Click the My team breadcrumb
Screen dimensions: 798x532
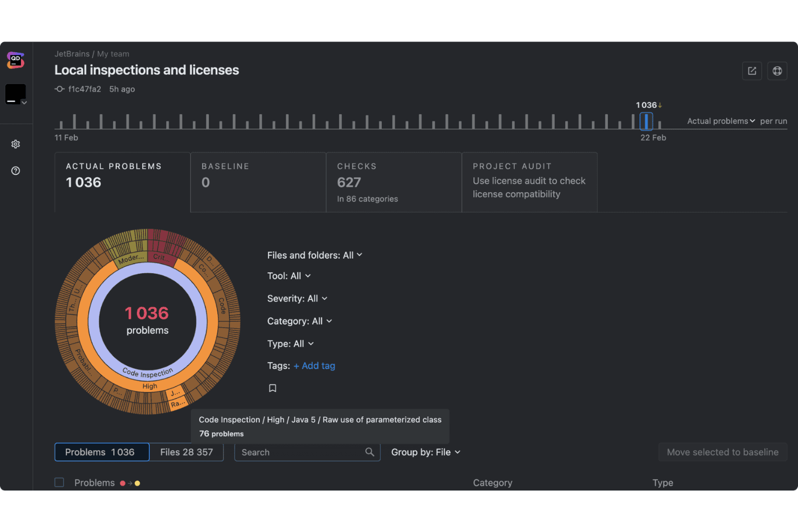(x=113, y=54)
